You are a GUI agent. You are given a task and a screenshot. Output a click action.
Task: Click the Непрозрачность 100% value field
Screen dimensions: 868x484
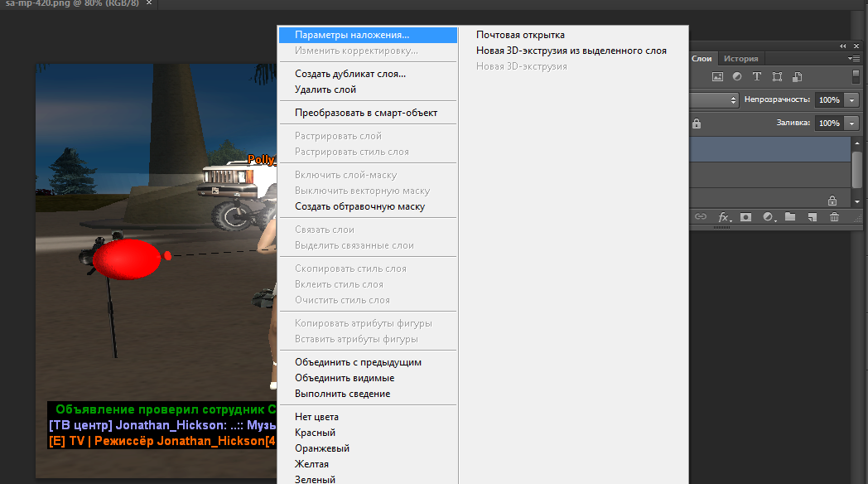coord(830,100)
